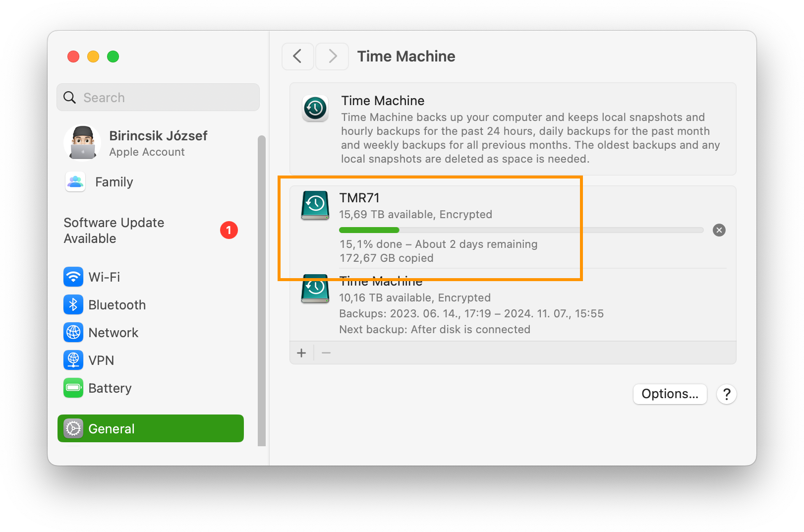Zoom the window with the green button
The width and height of the screenshot is (804, 532).
113,57
